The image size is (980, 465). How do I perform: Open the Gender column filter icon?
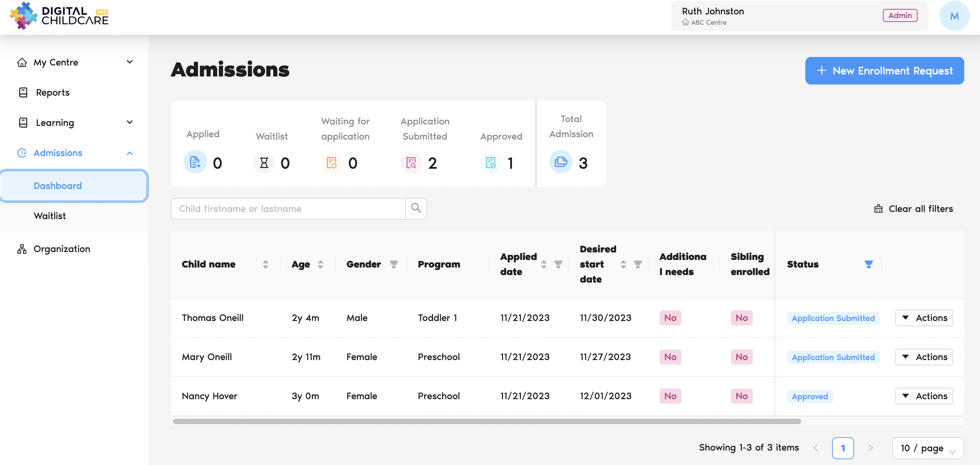click(x=394, y=264)
